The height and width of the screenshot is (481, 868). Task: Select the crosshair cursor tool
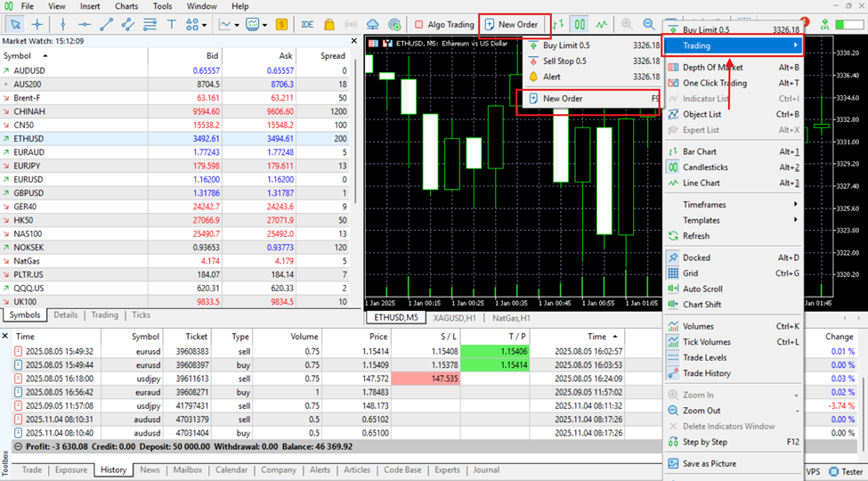pos(37,24)
